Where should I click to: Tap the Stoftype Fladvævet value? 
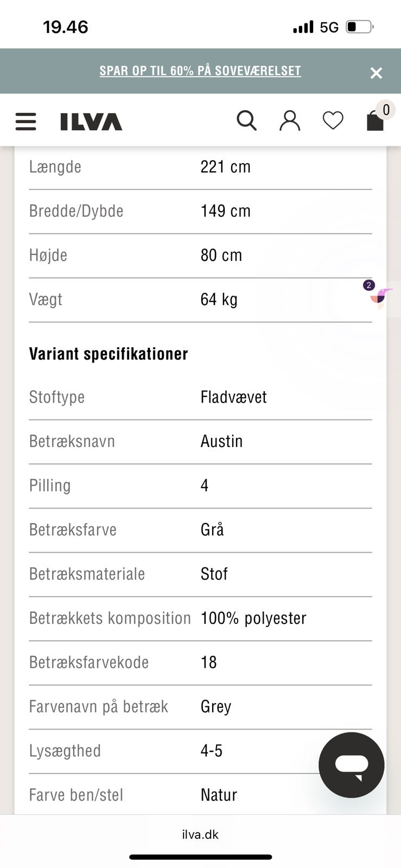click(233, 397)
